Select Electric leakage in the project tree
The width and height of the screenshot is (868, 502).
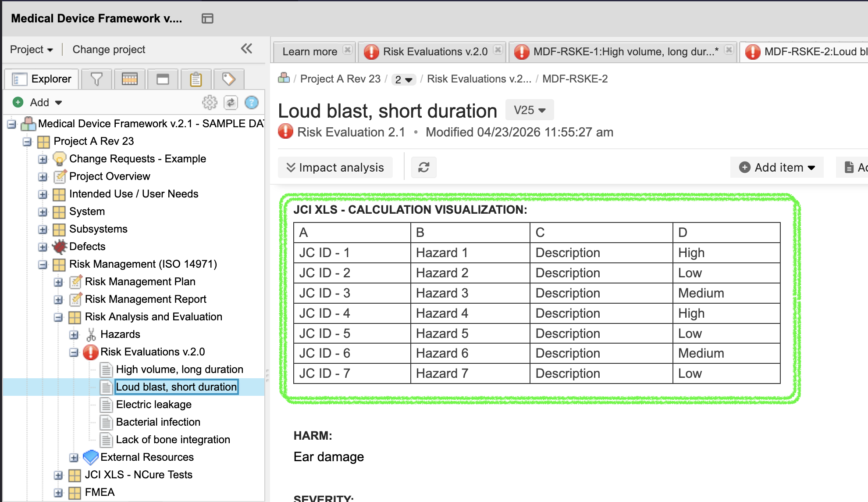pos(153,404)
